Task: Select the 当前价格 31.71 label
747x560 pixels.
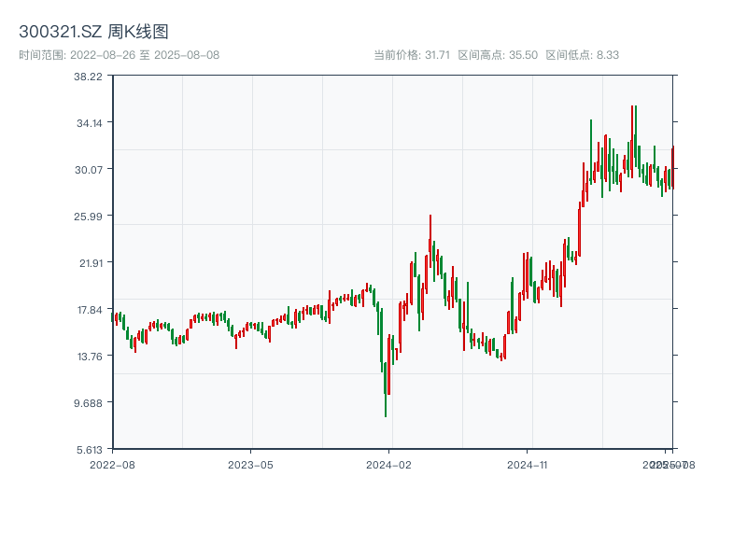Action: click(411, 55)
